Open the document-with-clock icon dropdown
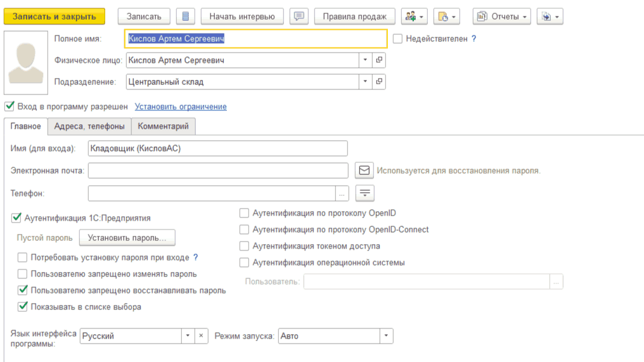The width and height of the screenshot is (644, 362). 446,16
